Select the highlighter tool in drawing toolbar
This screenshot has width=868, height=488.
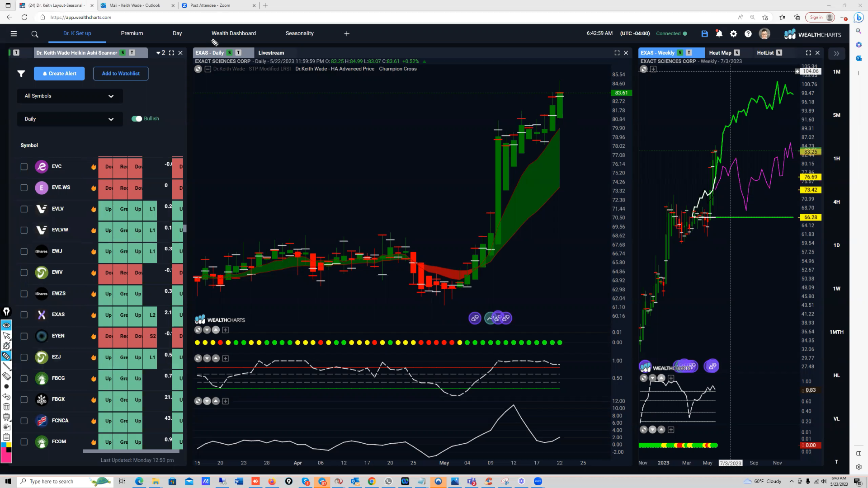[x=6, y=356]
